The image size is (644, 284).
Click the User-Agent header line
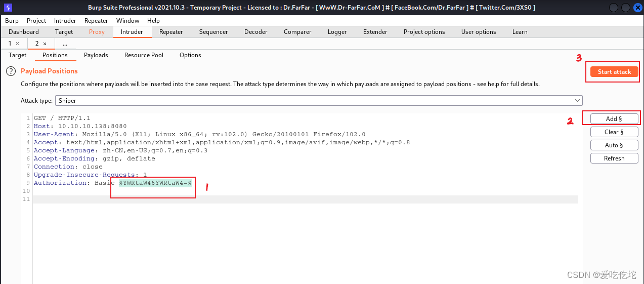(x=199, y=134)
